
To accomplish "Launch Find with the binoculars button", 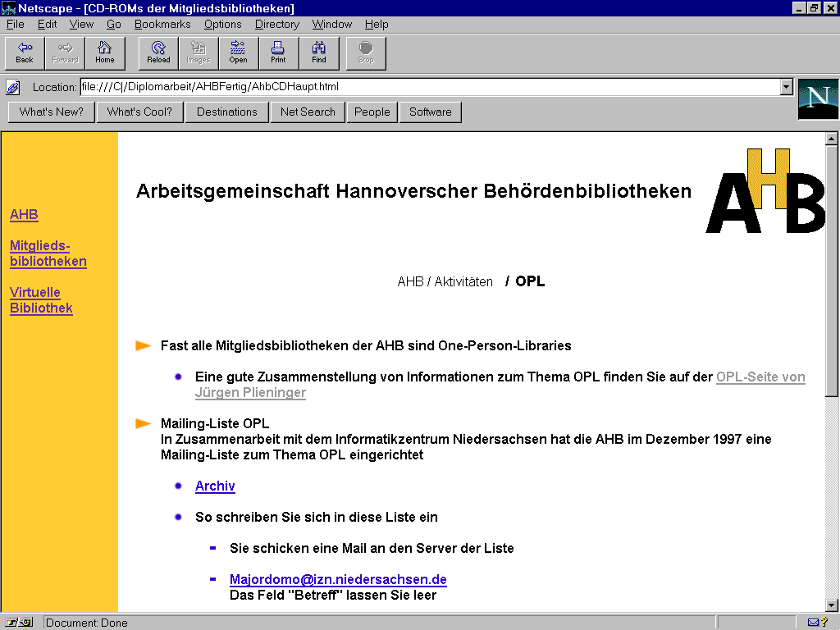I will coord(319,53).
